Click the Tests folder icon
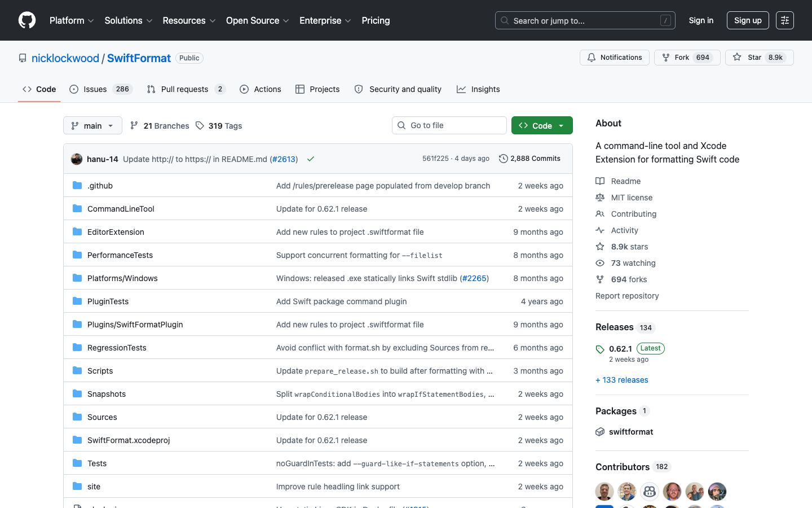 (77, 463)
